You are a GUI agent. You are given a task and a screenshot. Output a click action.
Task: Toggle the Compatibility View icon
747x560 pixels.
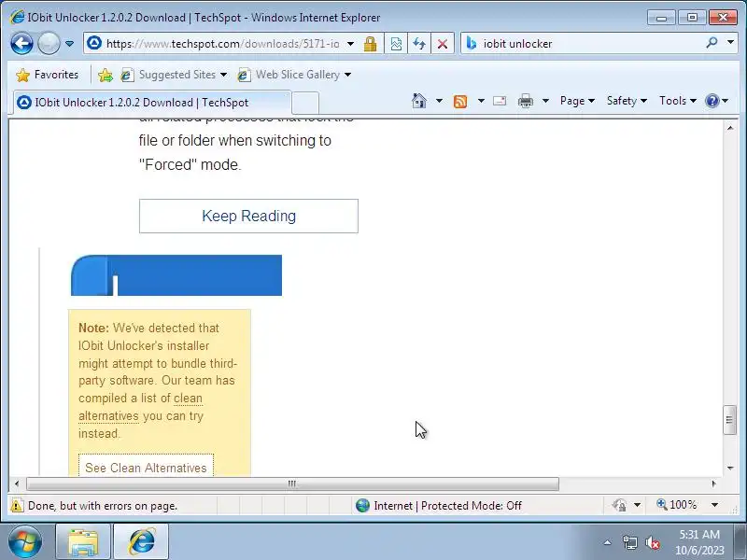(x=396, y=44)
